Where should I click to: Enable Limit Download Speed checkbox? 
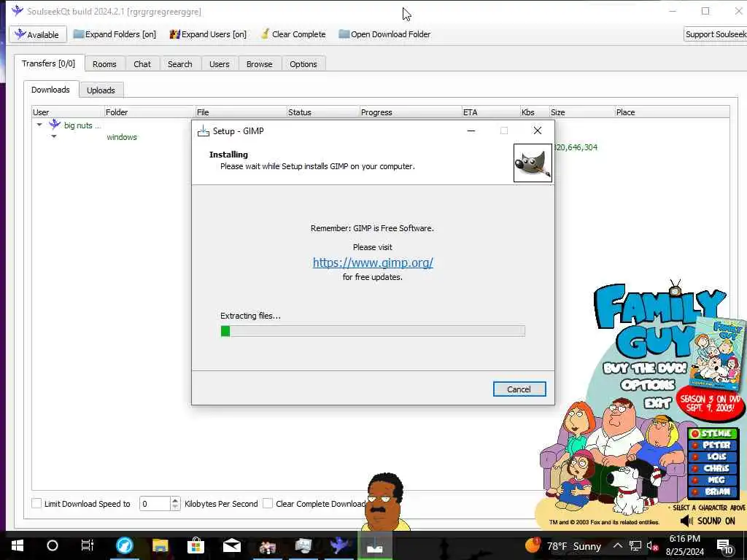click(x=36, y=503)
